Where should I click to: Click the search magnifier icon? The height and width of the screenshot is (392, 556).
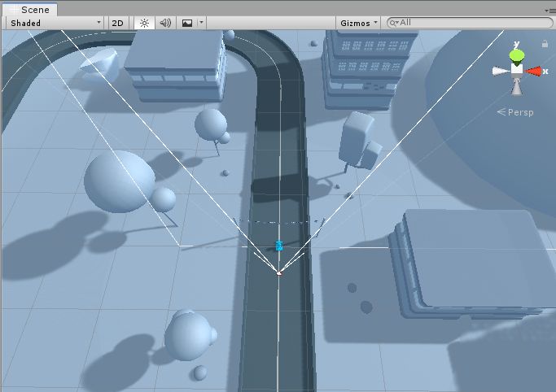point(393,23)
